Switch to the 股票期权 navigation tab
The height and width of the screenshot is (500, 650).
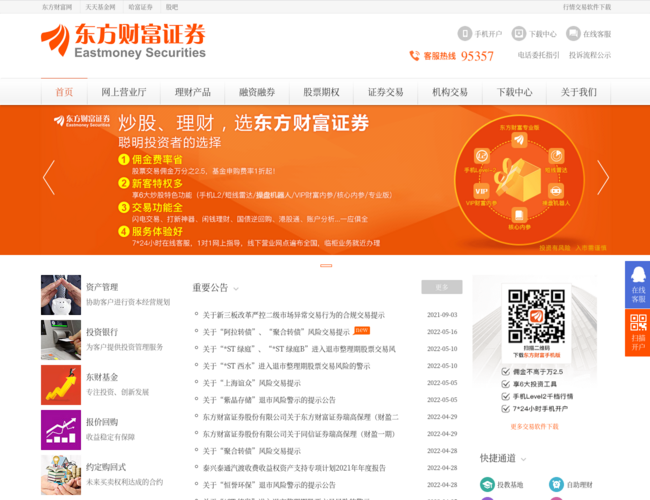[x=321, y=92]
